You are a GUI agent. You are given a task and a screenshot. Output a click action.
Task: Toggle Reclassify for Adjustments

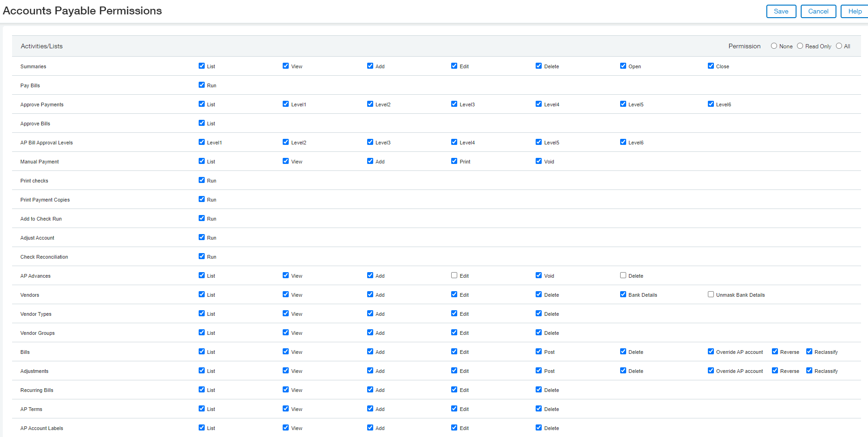(809, 371)
